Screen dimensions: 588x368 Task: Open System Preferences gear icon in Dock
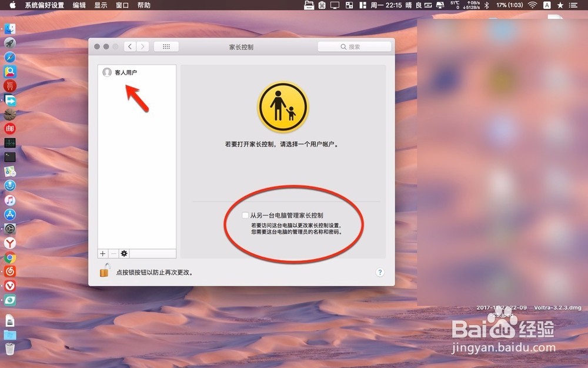coord(10,228)
